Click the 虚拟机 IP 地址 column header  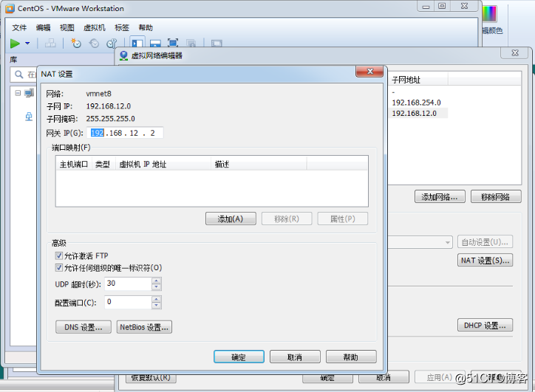[163, 165]
